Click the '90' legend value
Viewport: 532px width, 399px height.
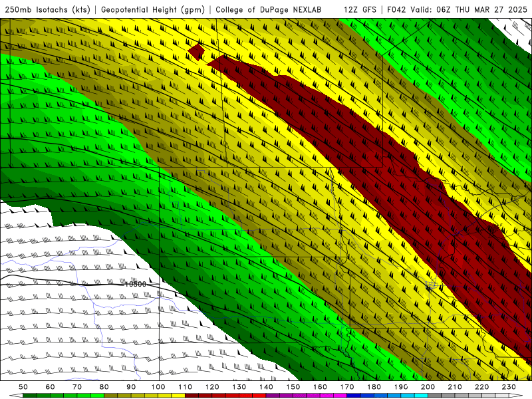pos(131,387)
